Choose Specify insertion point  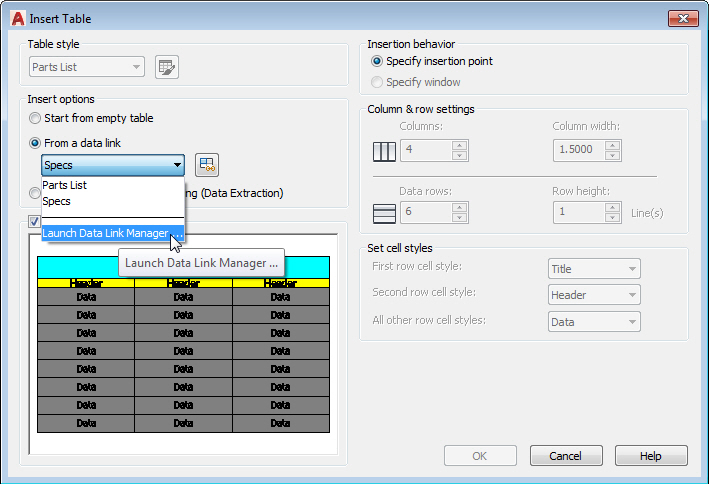[432, 61]
